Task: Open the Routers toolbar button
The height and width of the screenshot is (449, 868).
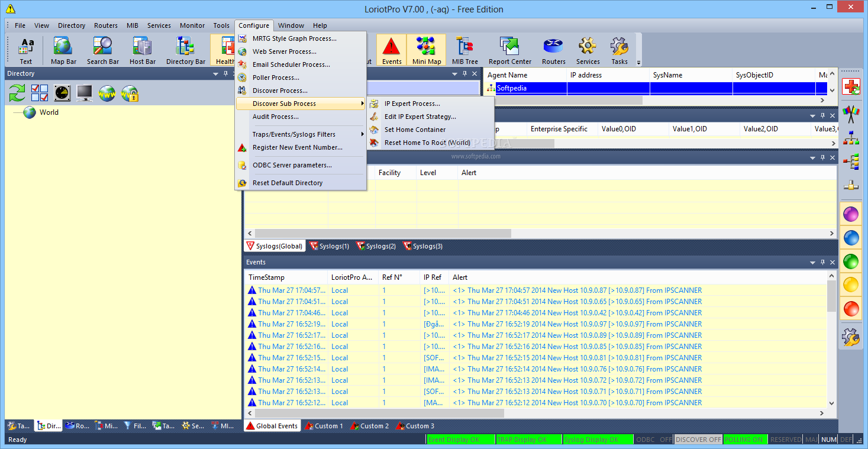Action: tap(554, 50)
